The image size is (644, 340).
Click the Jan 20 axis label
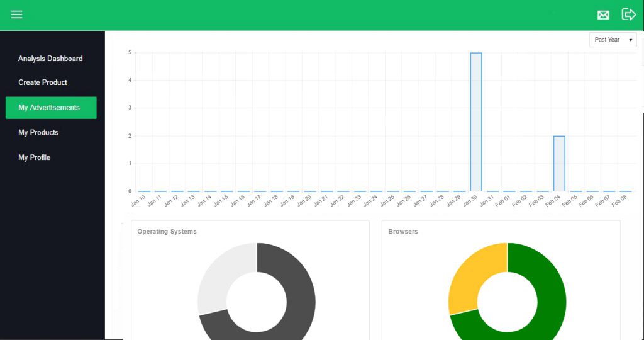[304, 200]
